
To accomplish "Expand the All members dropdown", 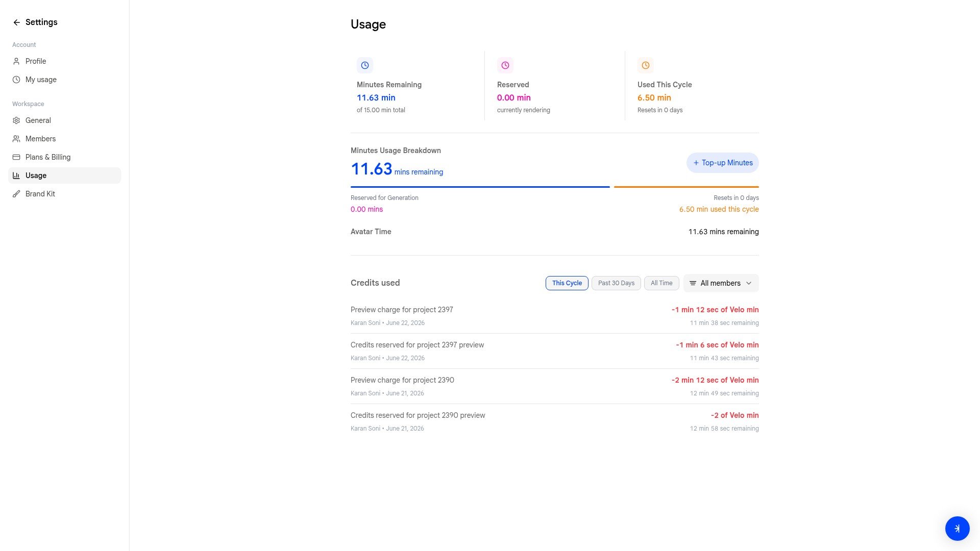I will click(721, 283).
